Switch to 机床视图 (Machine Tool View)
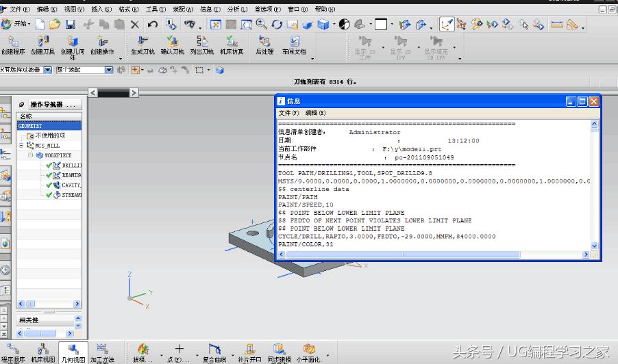 coord(42,353)
